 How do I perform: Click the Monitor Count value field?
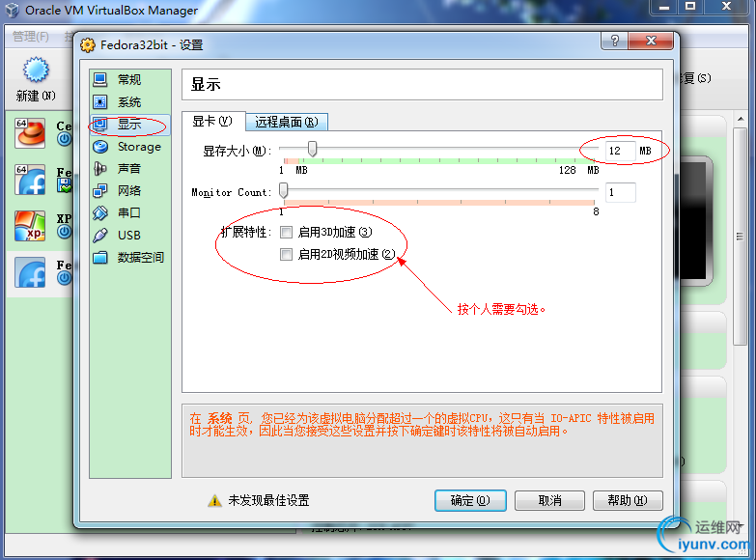(x=621, y=192)
